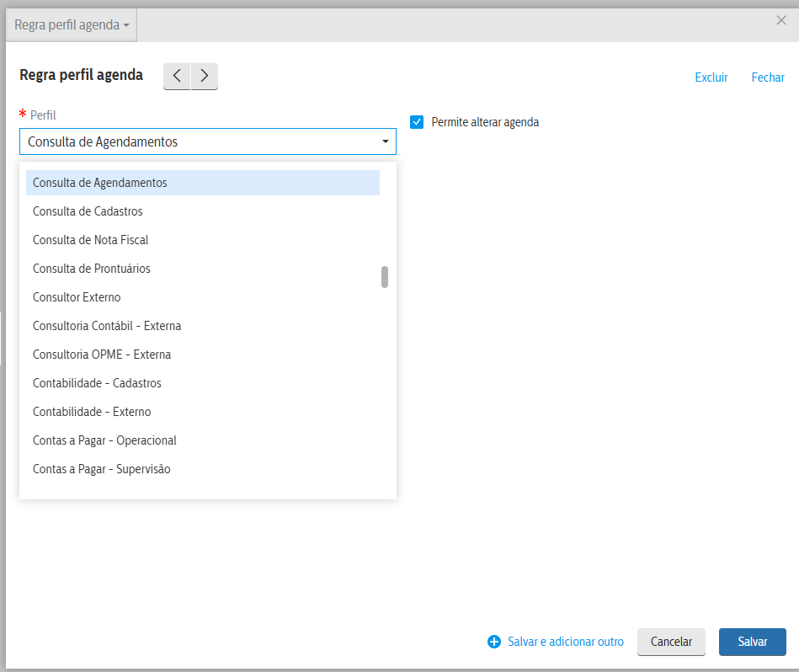Choose Contas a Pagar - Operacional
This screenshot has width=799, height=672.
[203, 440]
